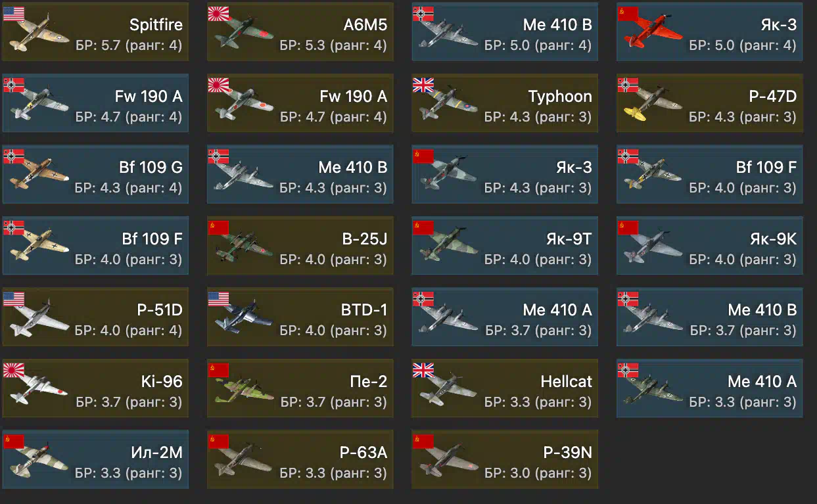Select the Fw 190 A with Japanese flag
This screenshot has height=504, width=817.
tap(300, 104)
